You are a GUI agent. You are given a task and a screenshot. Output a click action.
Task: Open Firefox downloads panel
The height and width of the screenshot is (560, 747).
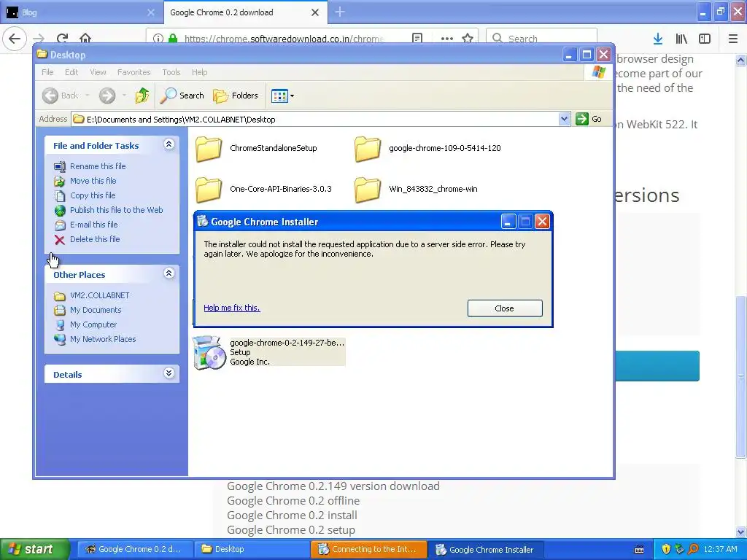point(658,39)
